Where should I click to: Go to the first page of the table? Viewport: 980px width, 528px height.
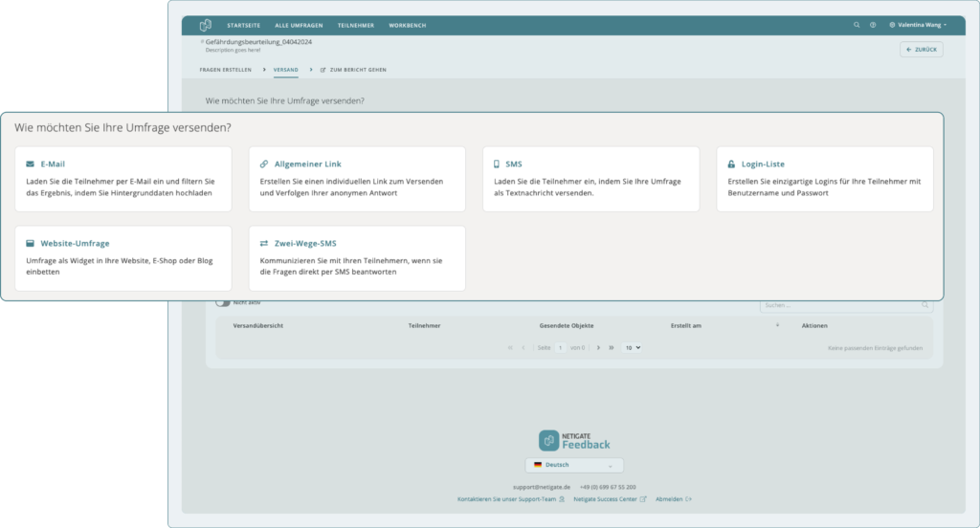tap(510, 347)
